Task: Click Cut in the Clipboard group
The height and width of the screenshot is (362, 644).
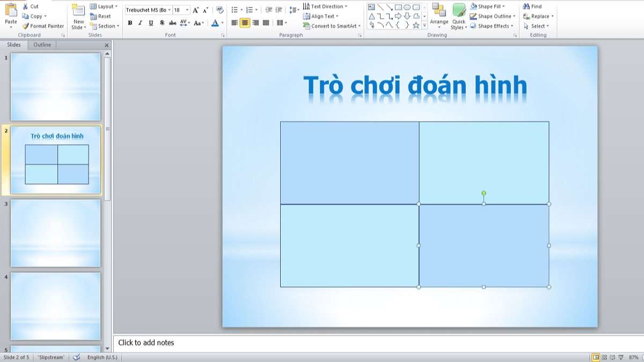Action: click(x=31, y=6)
